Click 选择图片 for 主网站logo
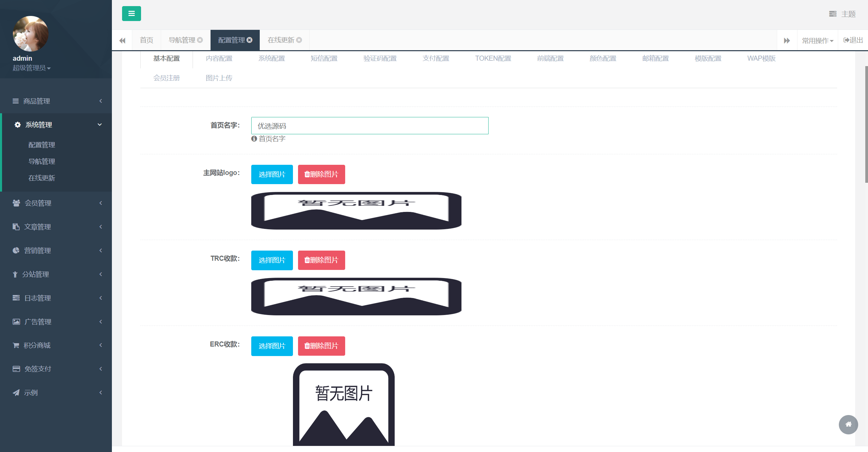 tap(272, 174)
